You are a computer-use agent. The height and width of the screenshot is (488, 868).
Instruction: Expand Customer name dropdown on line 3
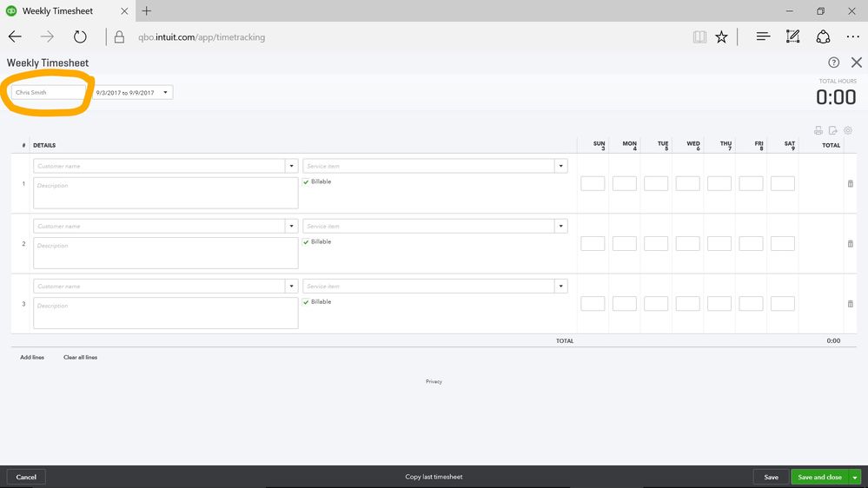(292, 286)
